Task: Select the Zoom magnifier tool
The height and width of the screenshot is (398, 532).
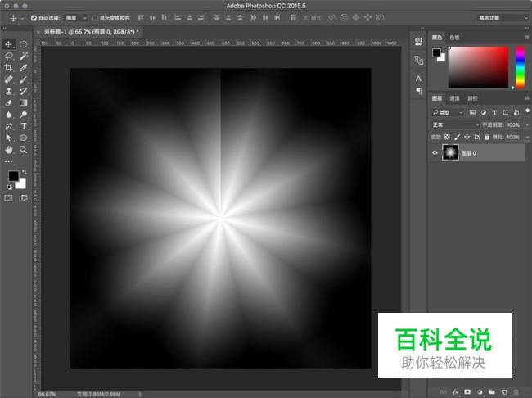Action: 24,150
